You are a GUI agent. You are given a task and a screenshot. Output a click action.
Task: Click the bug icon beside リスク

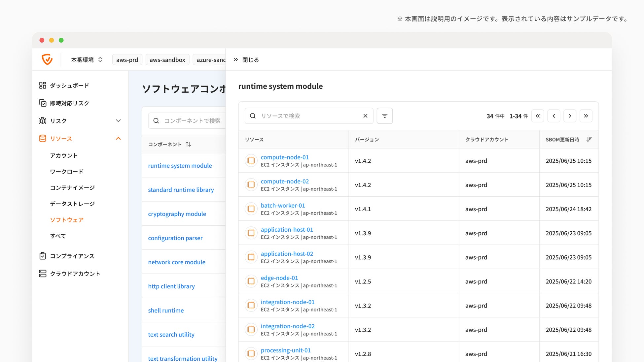coord(43,121)
